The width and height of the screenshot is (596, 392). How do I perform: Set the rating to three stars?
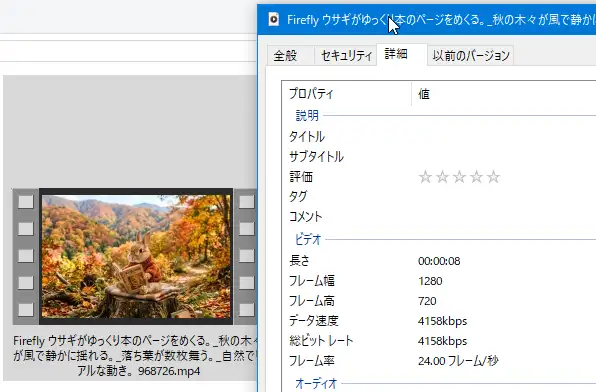[459, 177]
